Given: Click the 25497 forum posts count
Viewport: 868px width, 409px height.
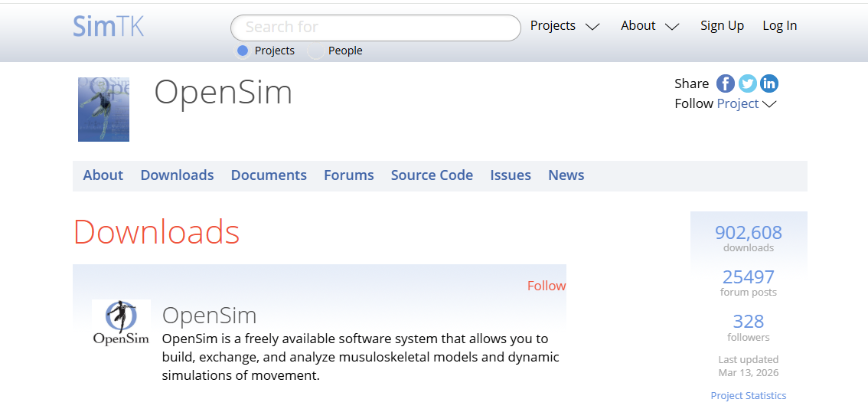Looking at the screenshot, I should click(749, 277).
